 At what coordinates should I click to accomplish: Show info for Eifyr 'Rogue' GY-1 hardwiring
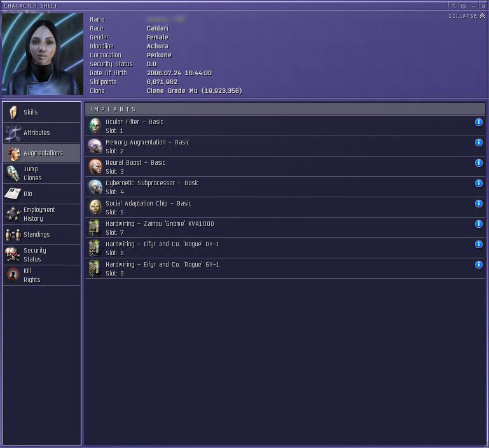tap(478, 265)
